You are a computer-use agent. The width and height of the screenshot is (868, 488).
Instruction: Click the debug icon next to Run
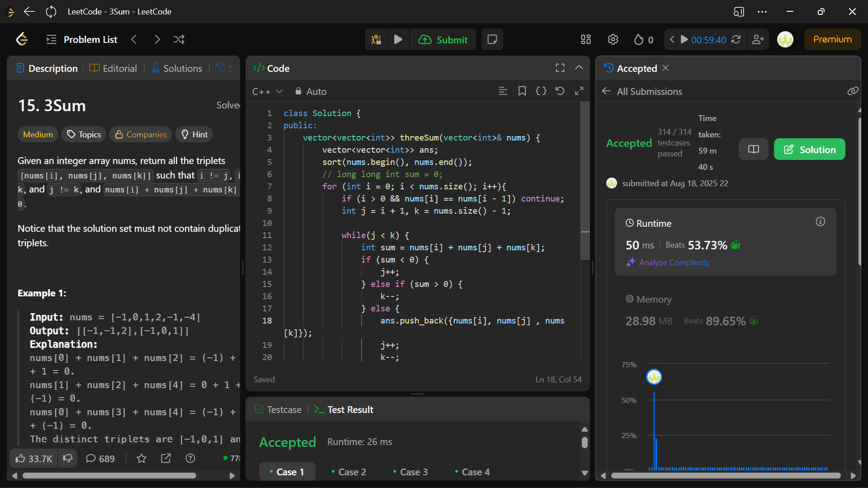coord(376,40)
